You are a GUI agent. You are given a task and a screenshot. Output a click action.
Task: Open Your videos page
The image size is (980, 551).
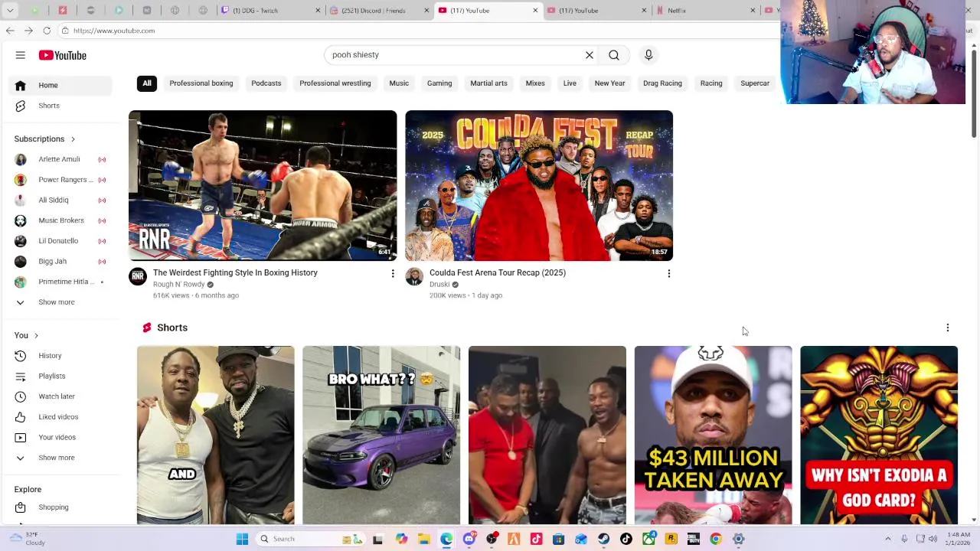(x=60, y=437)
